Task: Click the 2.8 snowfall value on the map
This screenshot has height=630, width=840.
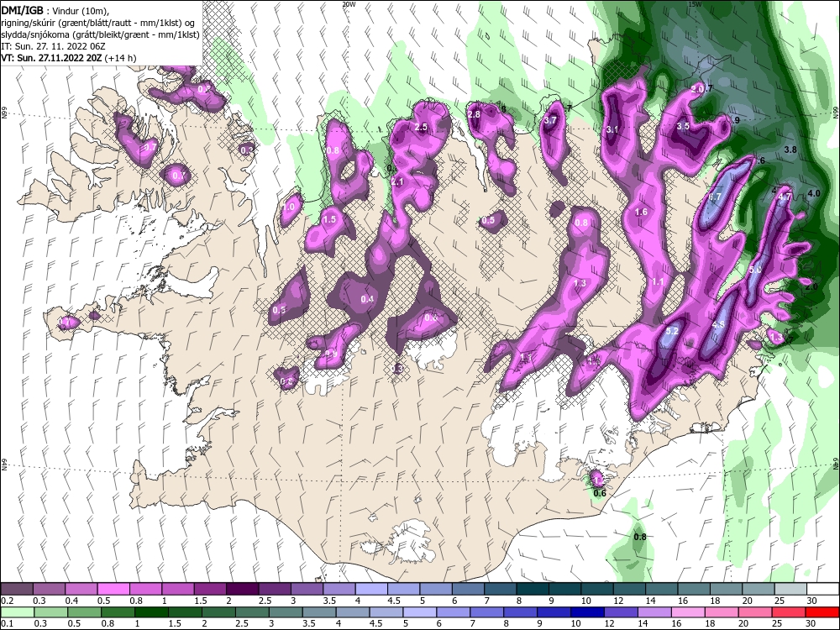Action: [474, 114]
